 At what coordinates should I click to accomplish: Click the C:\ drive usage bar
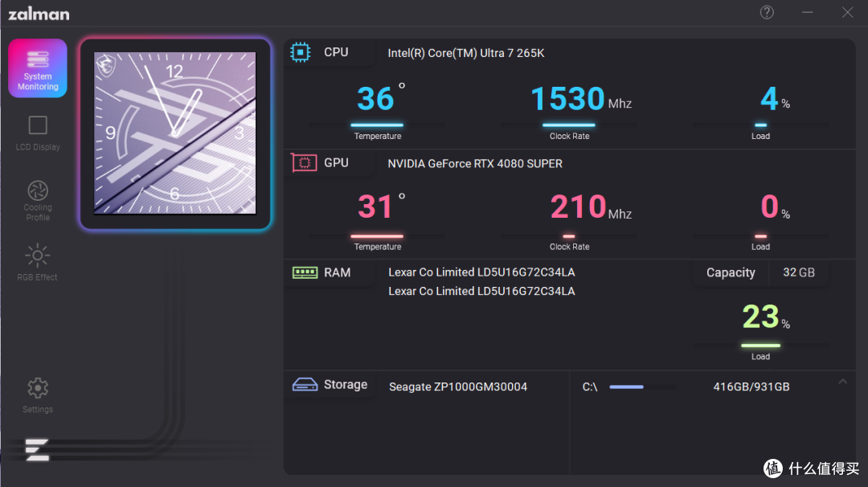tap(642, 387)
